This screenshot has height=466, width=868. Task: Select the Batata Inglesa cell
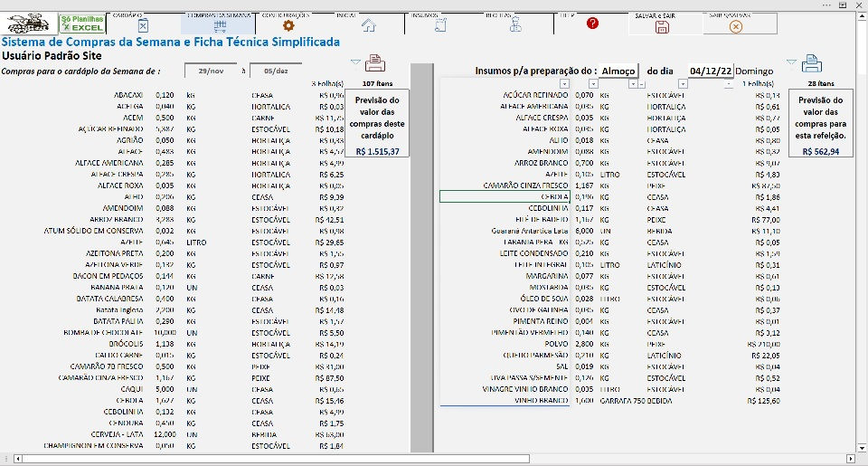tap(119, 310)
